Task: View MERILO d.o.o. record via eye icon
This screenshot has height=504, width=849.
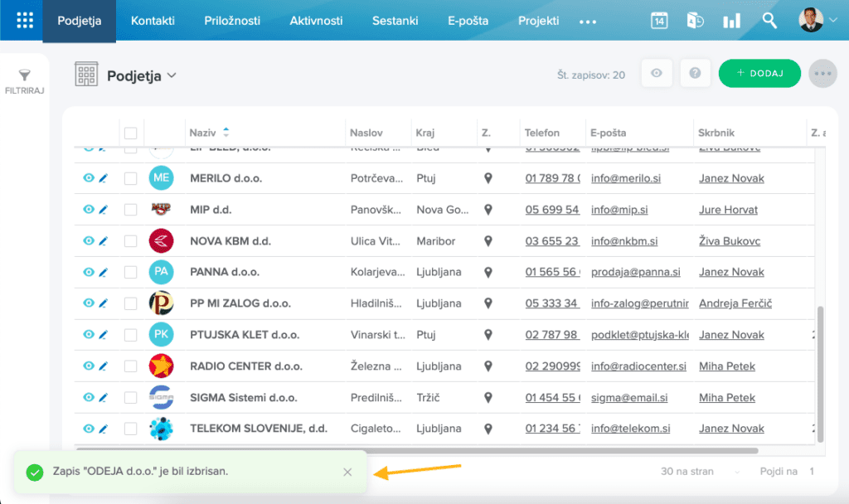Action: pyautogui.click(x=88, y=177)
